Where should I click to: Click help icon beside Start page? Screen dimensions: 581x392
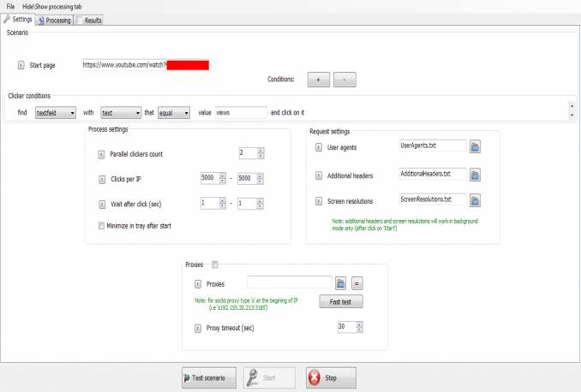21,64
